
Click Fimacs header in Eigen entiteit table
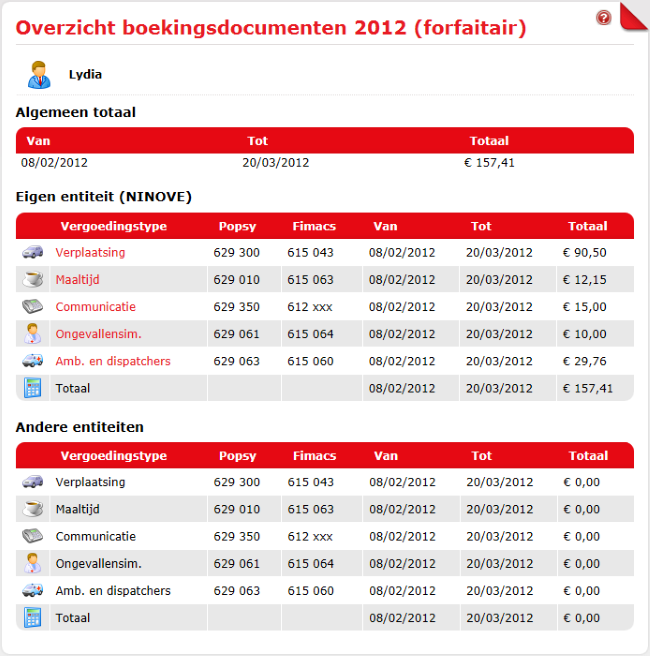(x=314, y=226)
